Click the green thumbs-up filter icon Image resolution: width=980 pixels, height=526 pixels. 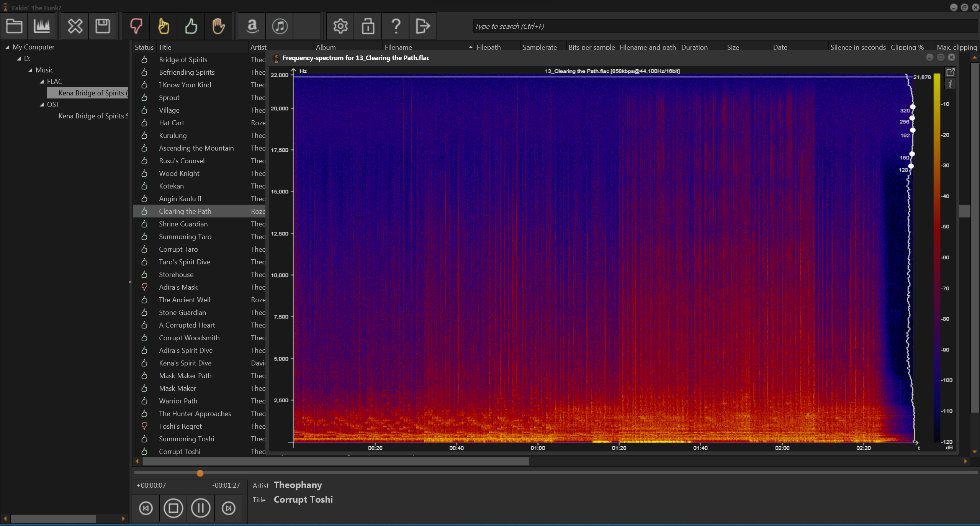point(191,26)
